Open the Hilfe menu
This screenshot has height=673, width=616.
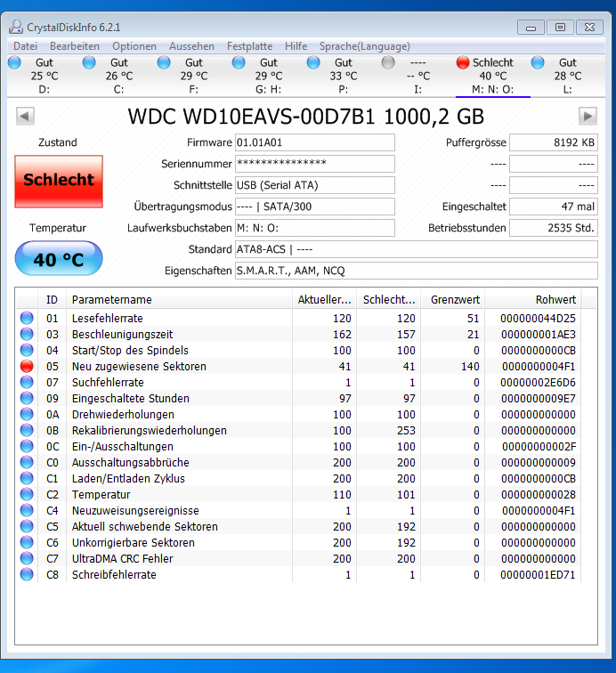pos(296,46)
